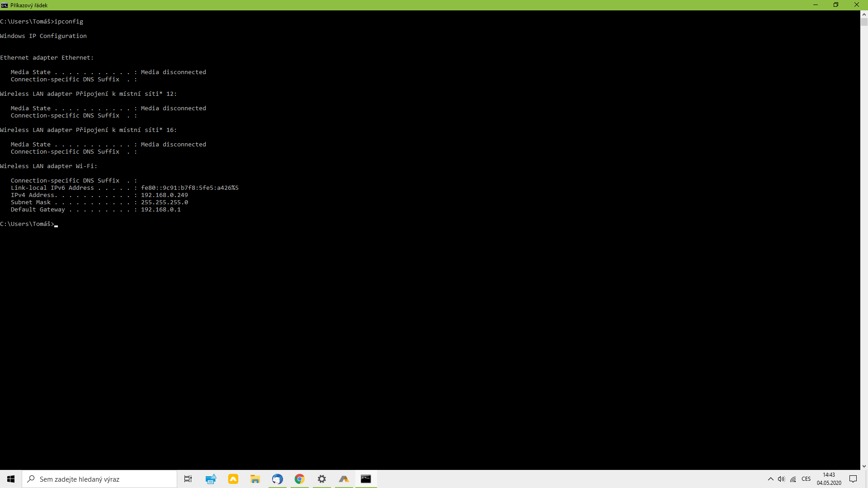
Task: Switch to the Command Prompt taskbar button
Action: click(366, 479)
